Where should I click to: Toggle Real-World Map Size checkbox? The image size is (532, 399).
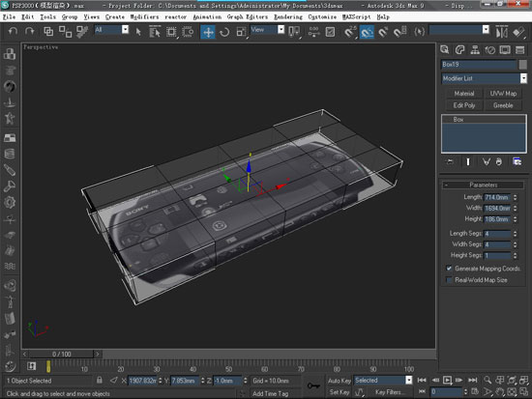tap(449, 280)
